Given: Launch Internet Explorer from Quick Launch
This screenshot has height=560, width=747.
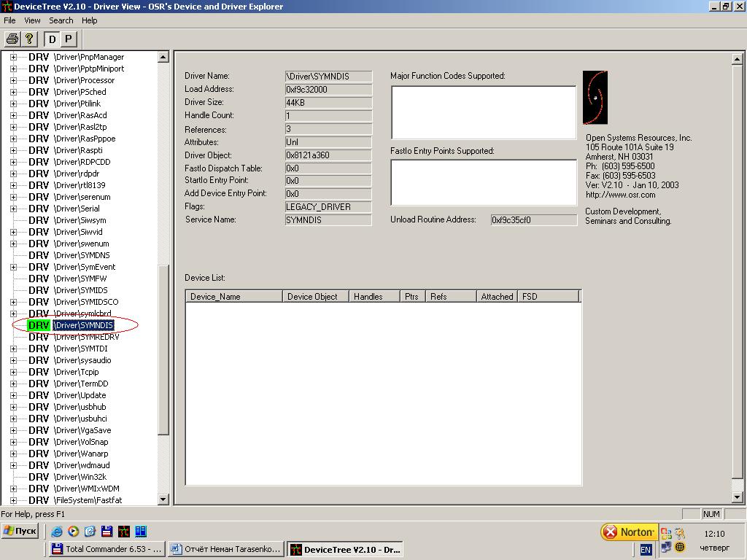Looking at the screenshot, I should 57,531.
